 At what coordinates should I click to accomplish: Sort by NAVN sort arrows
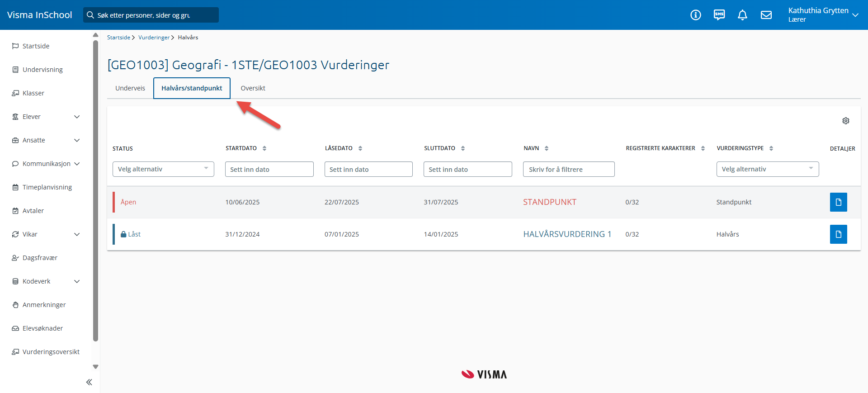point(547,148)
